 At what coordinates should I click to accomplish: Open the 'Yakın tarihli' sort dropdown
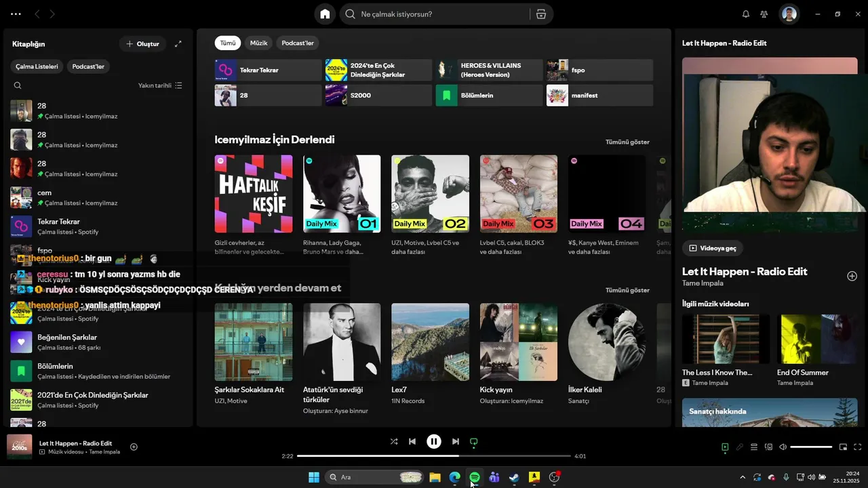(x=160, y=85)
